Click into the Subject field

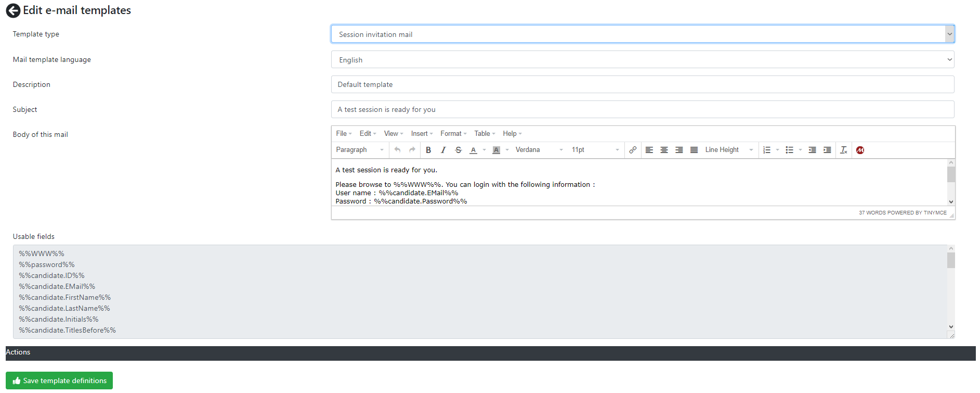[x=643, y=109]
